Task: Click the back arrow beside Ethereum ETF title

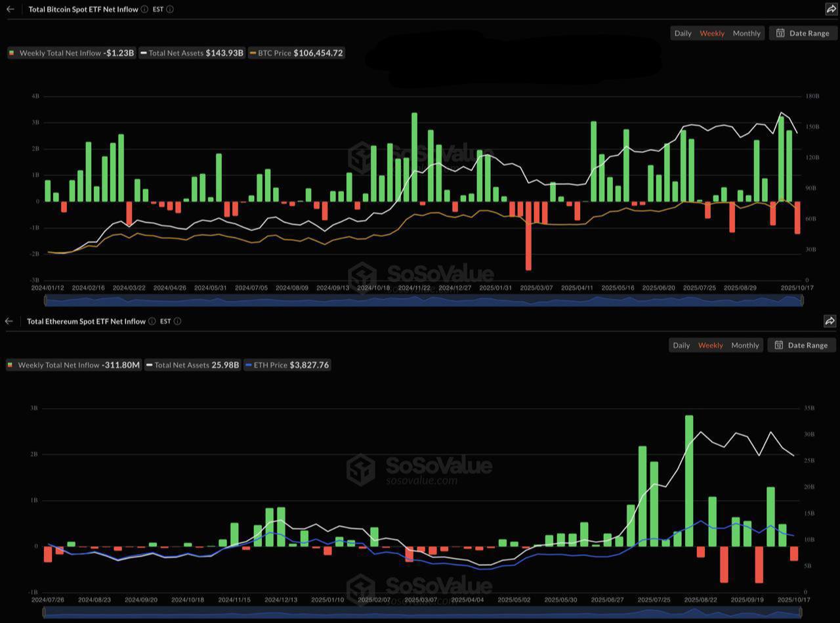Action: point(9,321)
